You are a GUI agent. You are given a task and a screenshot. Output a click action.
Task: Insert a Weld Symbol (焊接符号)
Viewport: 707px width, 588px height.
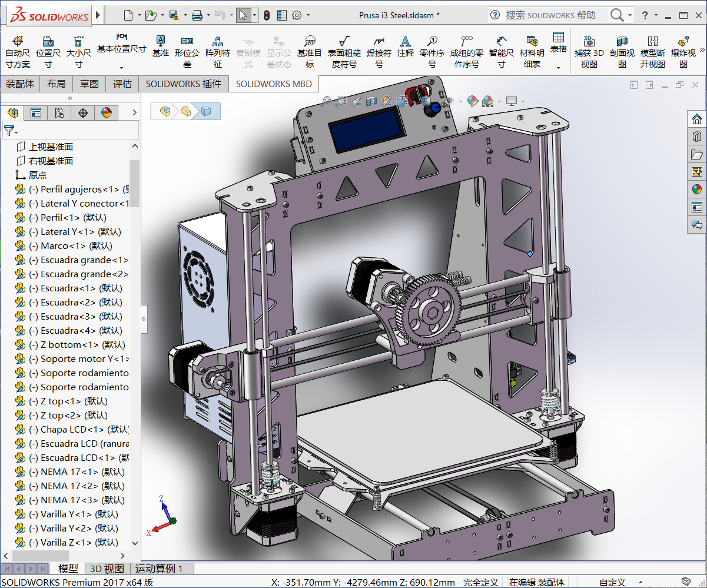[x=379, y=51]
